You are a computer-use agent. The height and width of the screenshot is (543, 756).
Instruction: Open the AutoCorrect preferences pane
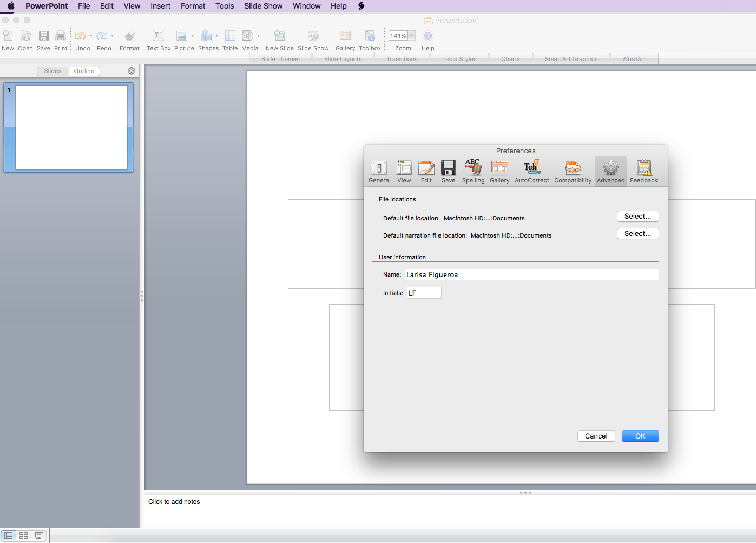click(532, 172)
